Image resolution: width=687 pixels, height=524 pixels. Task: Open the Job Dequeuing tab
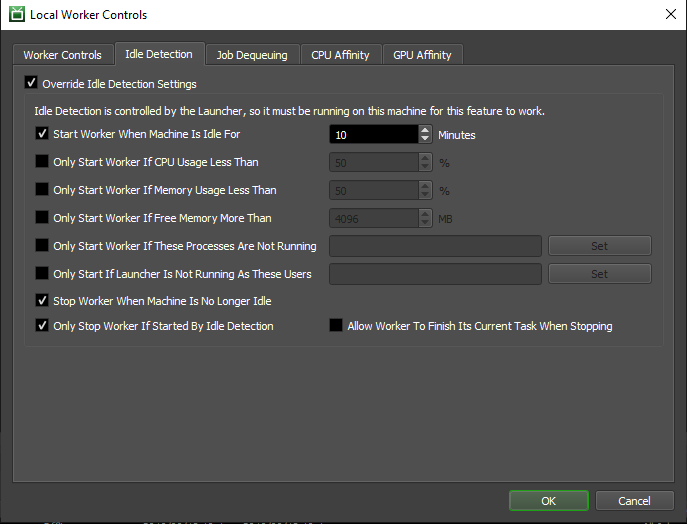252,55
